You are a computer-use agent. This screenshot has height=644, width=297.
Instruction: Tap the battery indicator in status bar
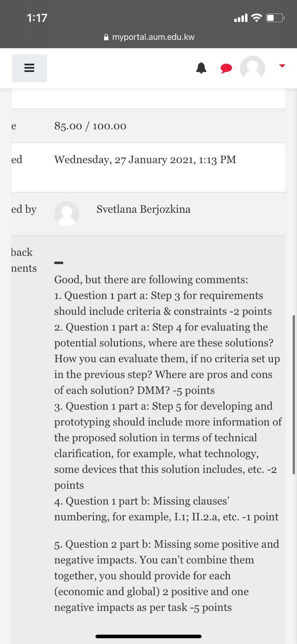click(275, 18)
